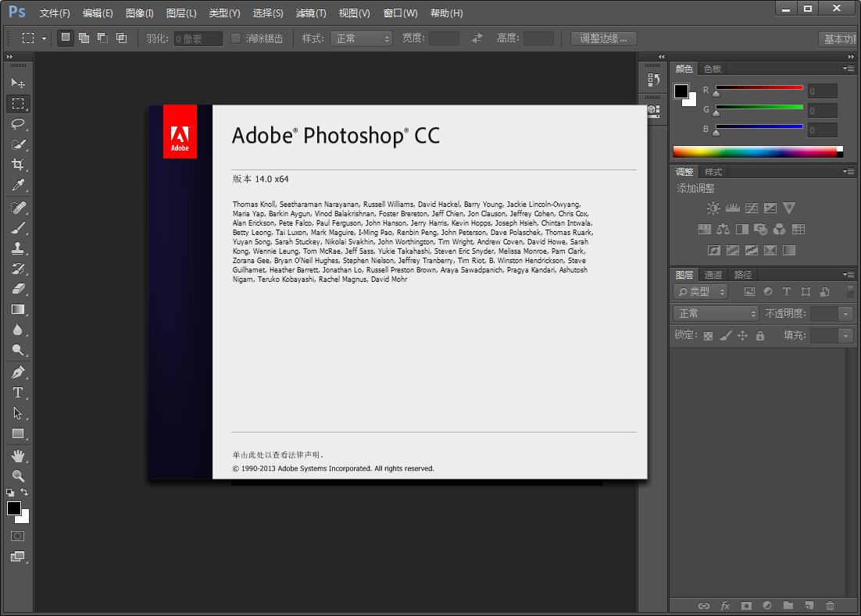Toggle the Quick Mask mode button
The width and height of the screenshot is (861, 616).
(17, 536)
